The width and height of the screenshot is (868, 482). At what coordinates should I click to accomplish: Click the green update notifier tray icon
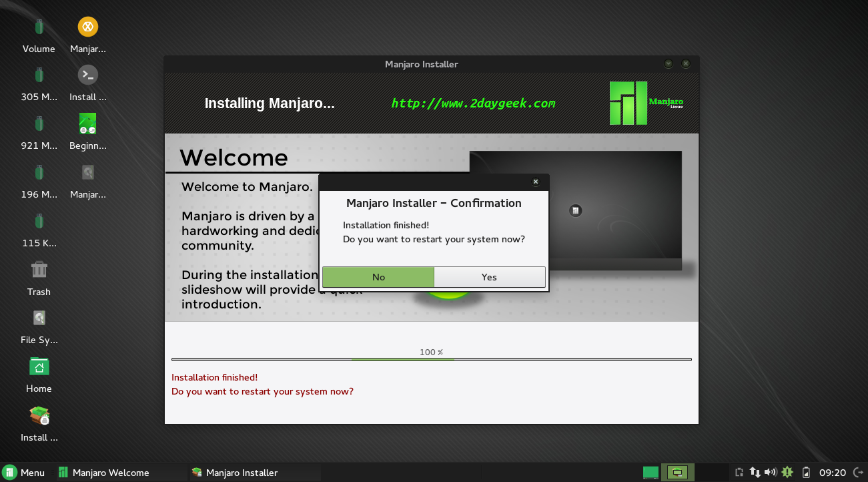[x=787, y=473]
